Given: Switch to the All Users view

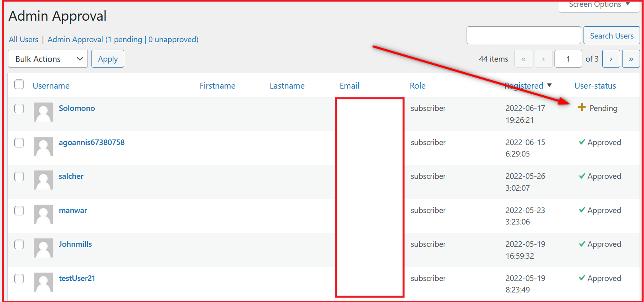Looking at the screenshot, I should [23, 39].
